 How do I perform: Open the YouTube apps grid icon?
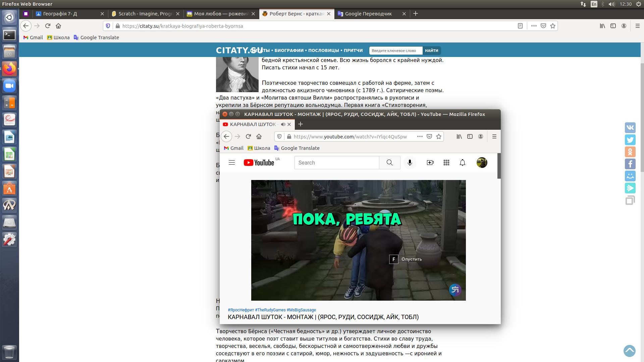pyautogui.click(x=446, y=163)
